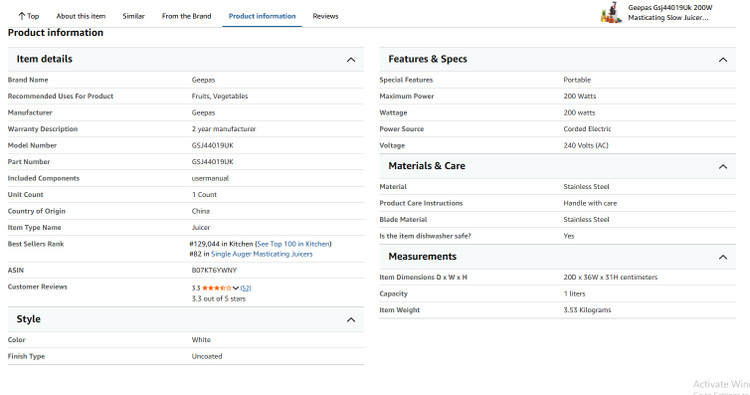Click the 'usermanual' included components value
The width and height of the screenshot is (750, 395).
pyautogui.click(x=210, y=178)
